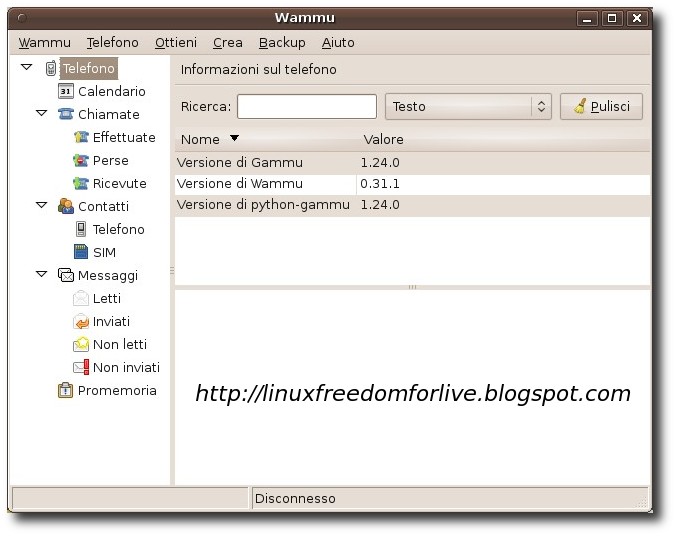
Task: Select the Perse calls entry
Action: point(110,160)
